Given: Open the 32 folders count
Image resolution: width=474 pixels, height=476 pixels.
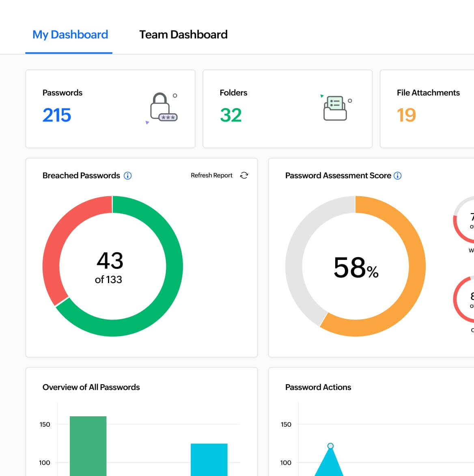Looking at the screenshot, I should (x=231, y=115).
